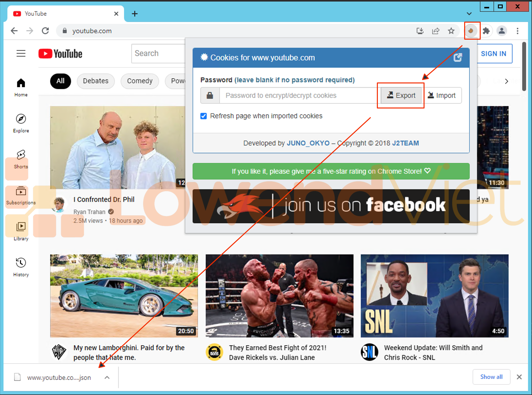Screen dimensions: 532x395
Task: Open YouTube hamburger guide menu
Action: tap(21, 53)
